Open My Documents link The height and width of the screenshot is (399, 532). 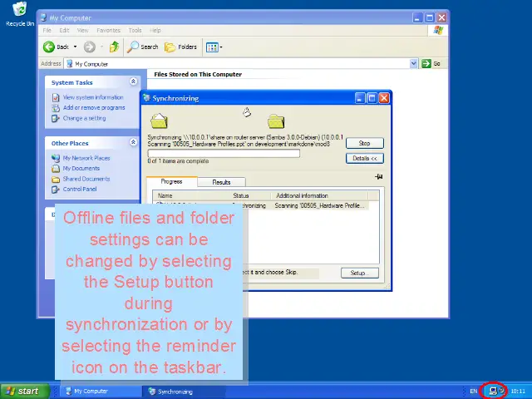[x=81, y=168]
